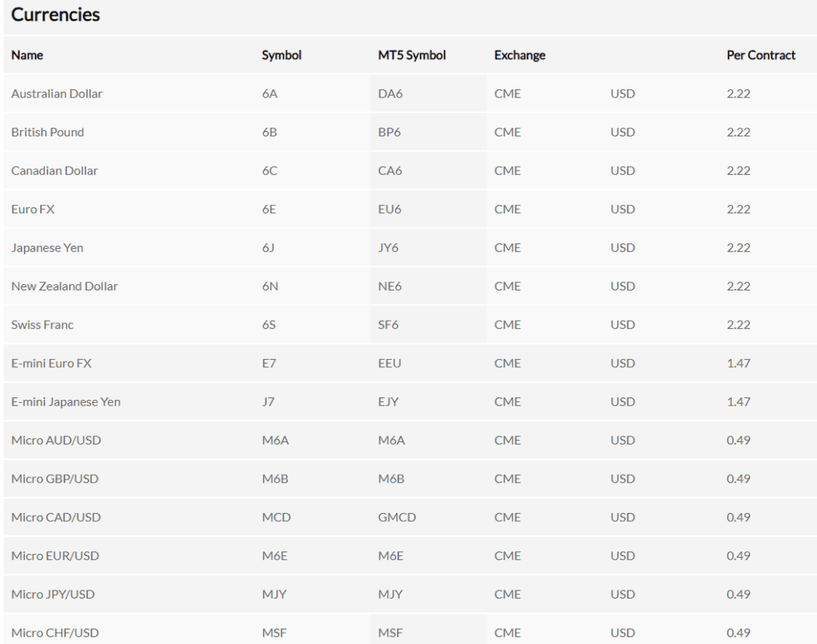Click Micro EUR/USD name cell
817x644 pixels.
point(55,555)
